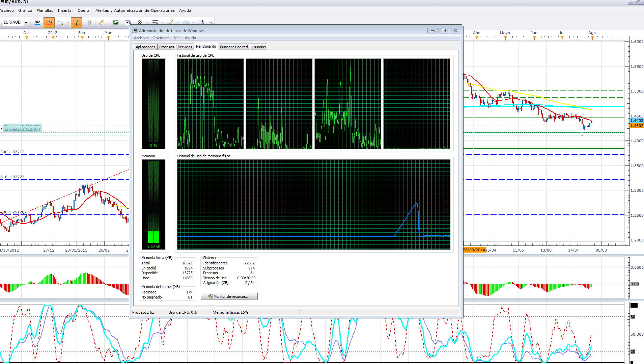Switch to the Servicios tab
Viewport: 644px width, 364px height.
(185, 47)
